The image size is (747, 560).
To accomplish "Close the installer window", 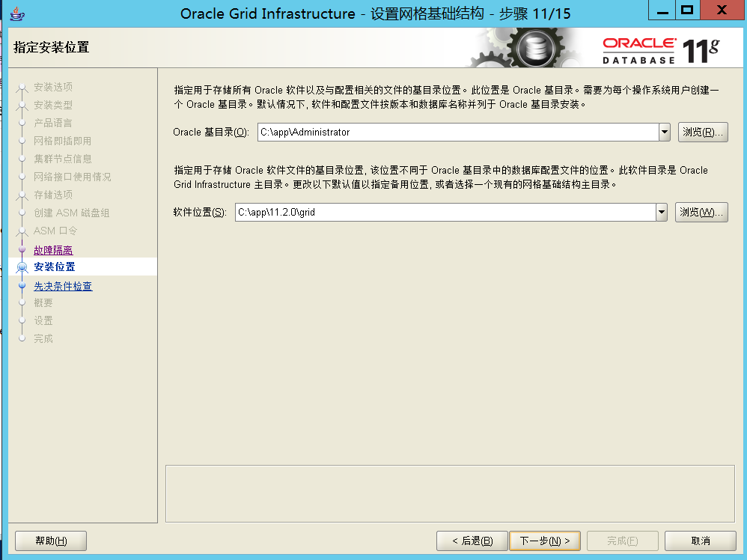I will click(x=722, y=10).
